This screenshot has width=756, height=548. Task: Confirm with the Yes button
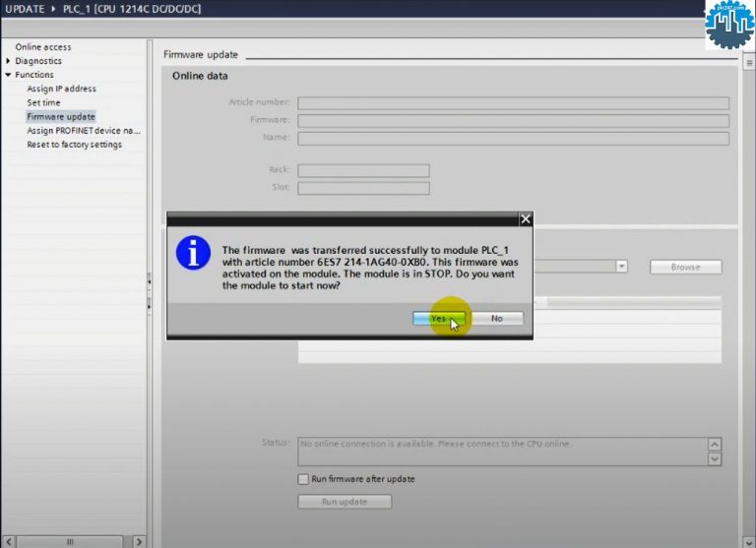tap(439, 319)
